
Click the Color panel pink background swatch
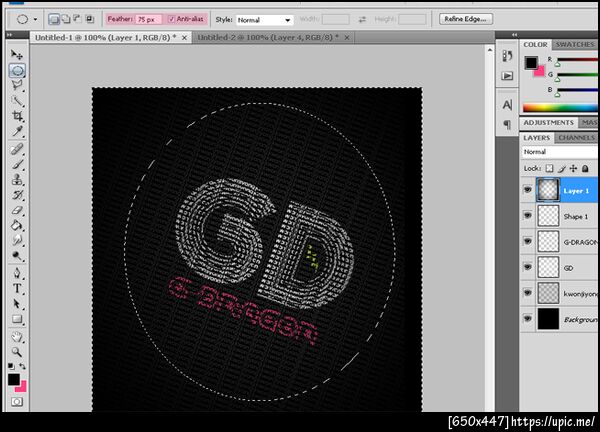click(541, 72)
